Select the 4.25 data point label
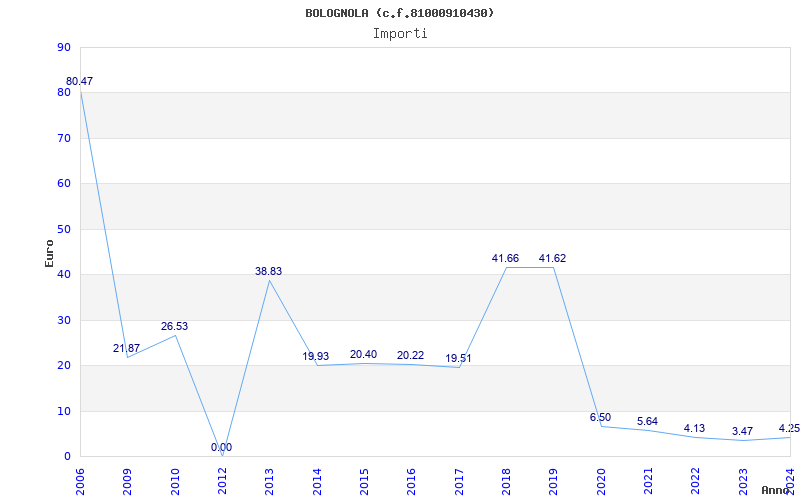This screenshot has width=800, height=500. pyautogui.click(x=789, y=428)
